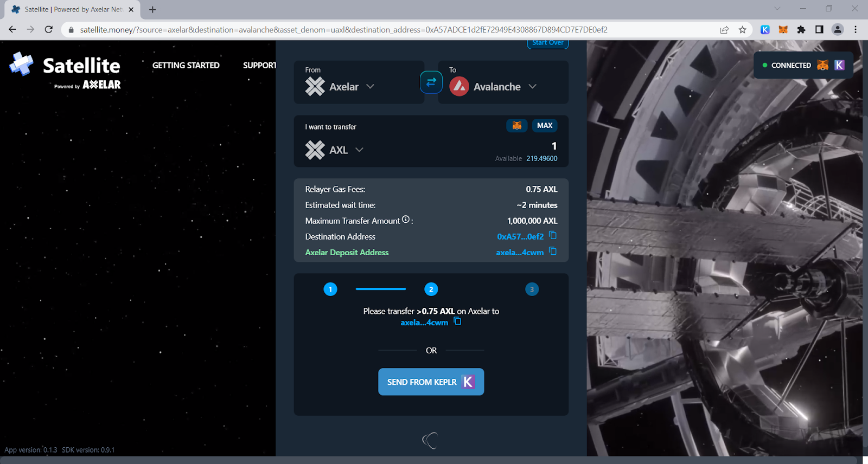Screen dimensions: 868x464
Task: Open SUPPORT menu
Action: 259,65
